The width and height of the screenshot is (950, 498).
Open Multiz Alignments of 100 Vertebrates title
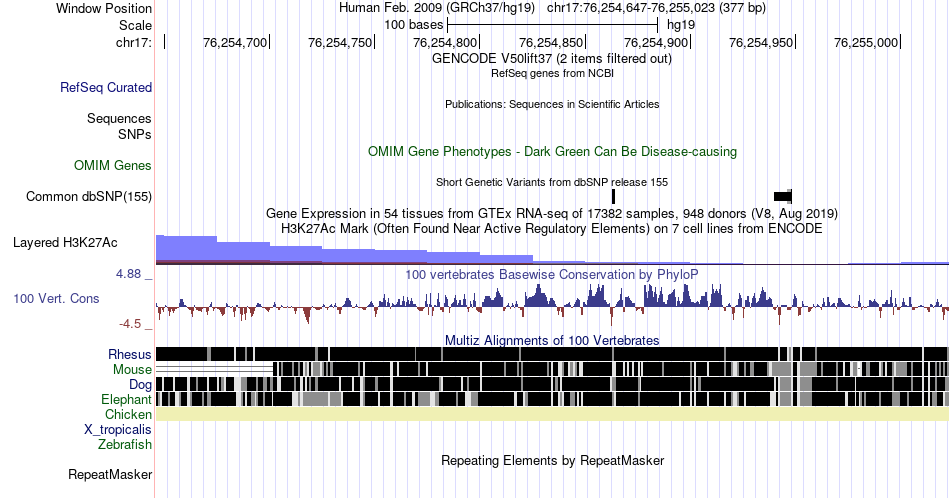pyautogui.click(x=552, y=340)
